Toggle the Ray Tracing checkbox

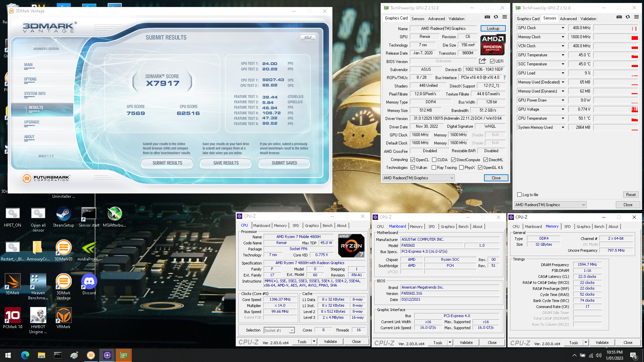[434, 168]
